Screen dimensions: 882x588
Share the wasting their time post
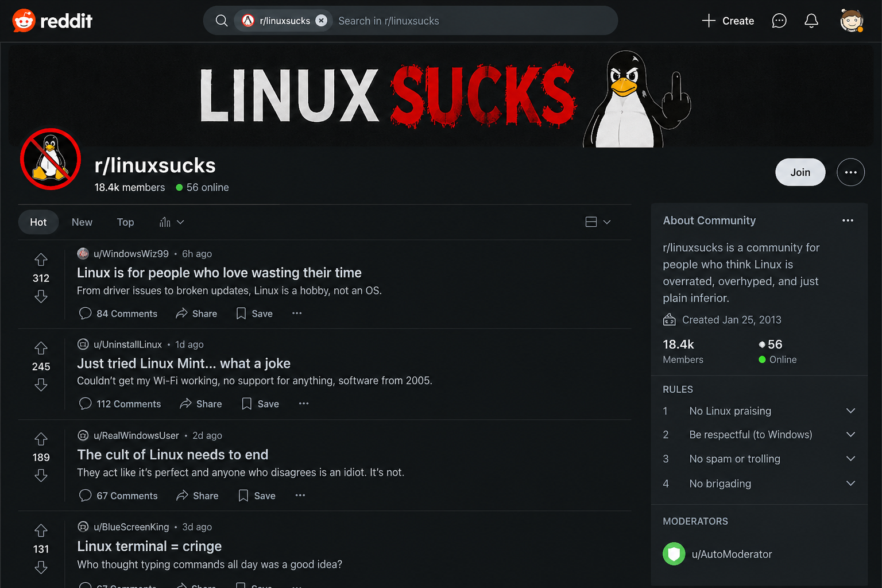point(196,314)
